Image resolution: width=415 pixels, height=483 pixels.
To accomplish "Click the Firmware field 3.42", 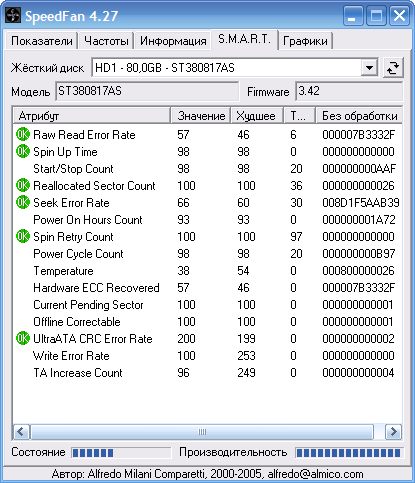I will [x=349, y=91].
